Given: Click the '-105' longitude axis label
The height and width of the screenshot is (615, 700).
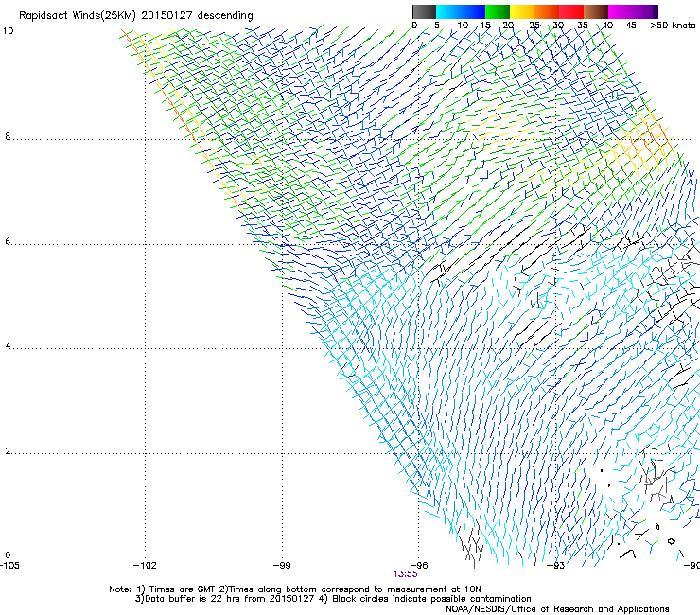Looking at the screenshot, I should click(9, 566).
